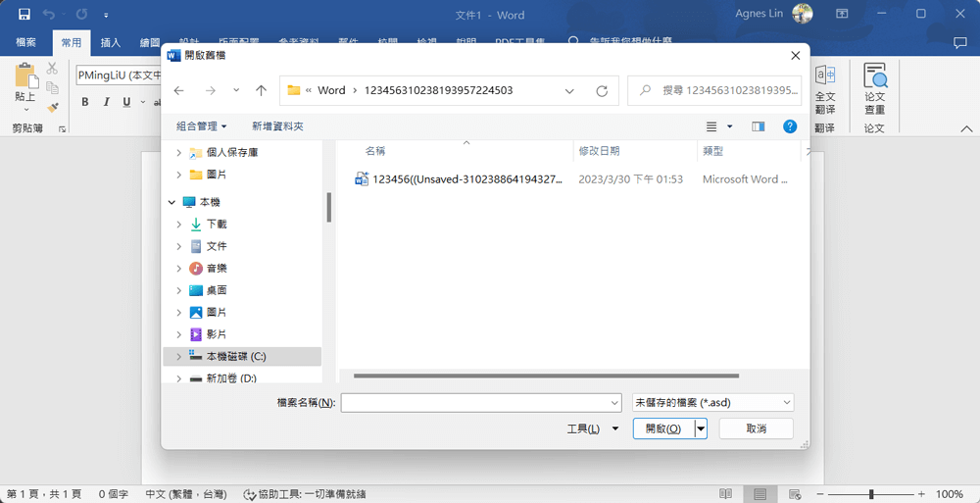Open the view options dropdown arrow

(729, 126)
